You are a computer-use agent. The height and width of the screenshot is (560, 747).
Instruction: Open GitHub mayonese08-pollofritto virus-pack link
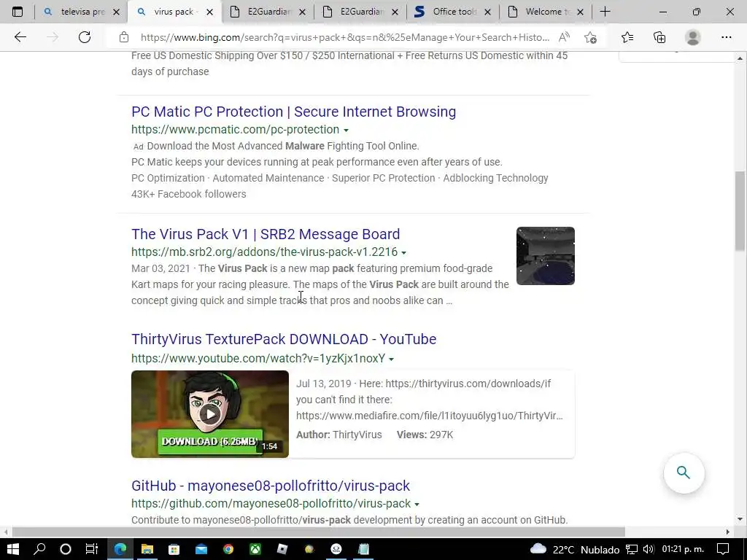coord(270,485)
